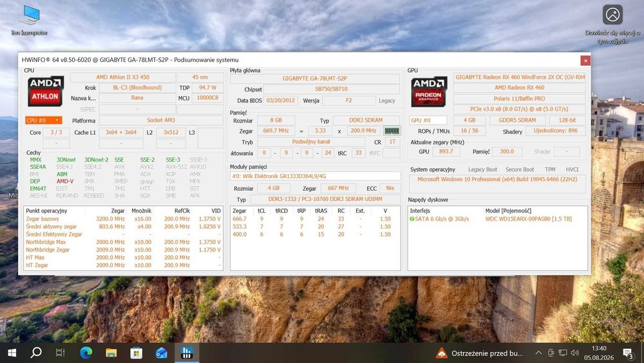Click memory clock '669.7 MHz'

[x=276, y=131]
